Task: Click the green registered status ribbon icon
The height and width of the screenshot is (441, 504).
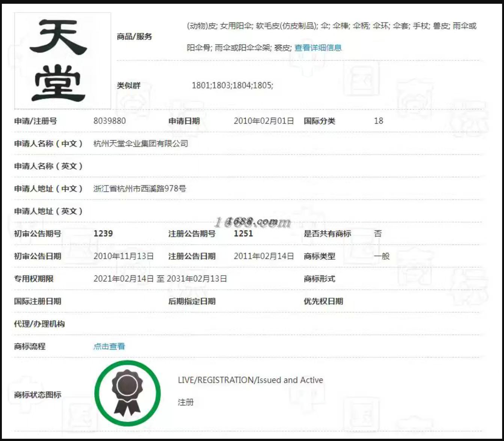Action: click(x=127, y=393)
